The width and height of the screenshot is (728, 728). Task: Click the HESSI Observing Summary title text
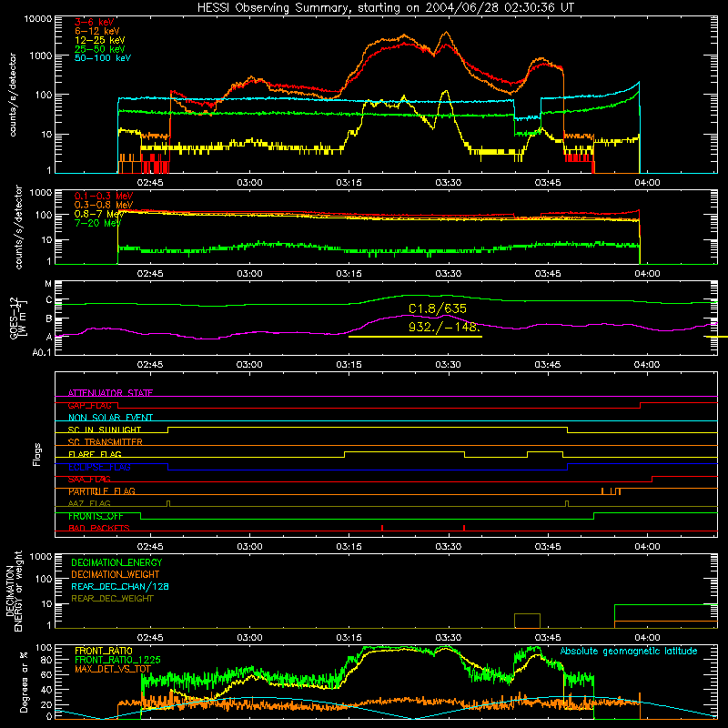(385, 8)
